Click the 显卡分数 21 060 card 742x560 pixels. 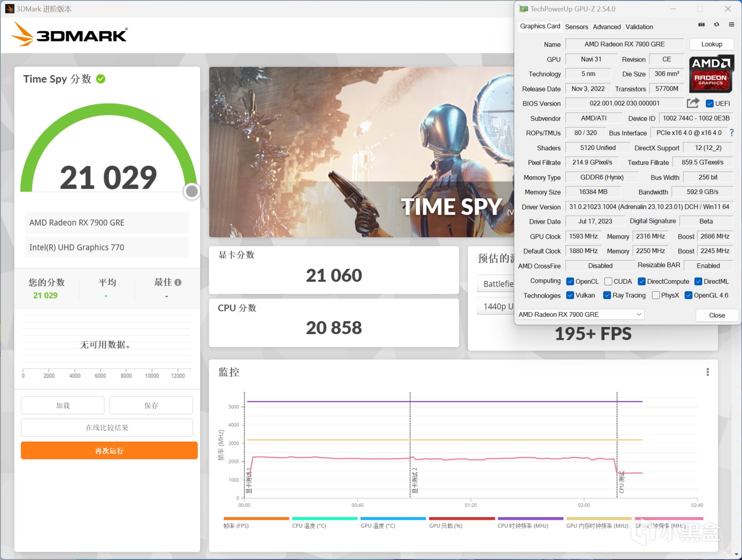point(334,270)
